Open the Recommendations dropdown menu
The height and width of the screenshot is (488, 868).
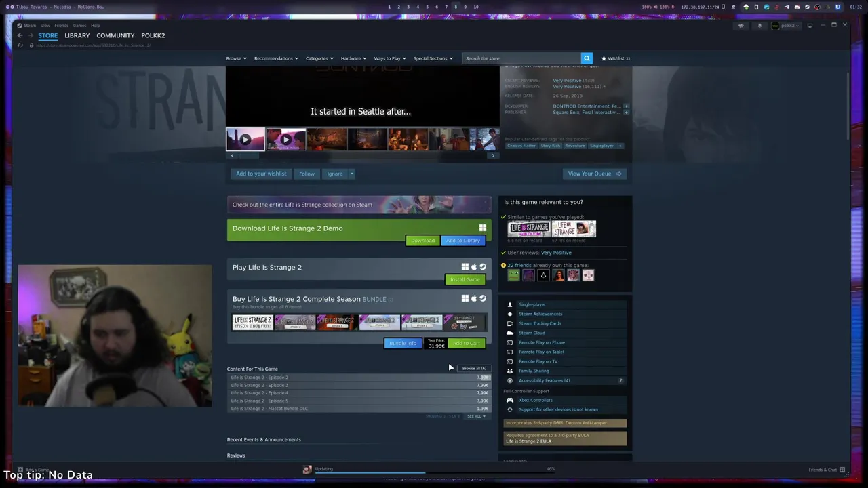coord(276,58)
